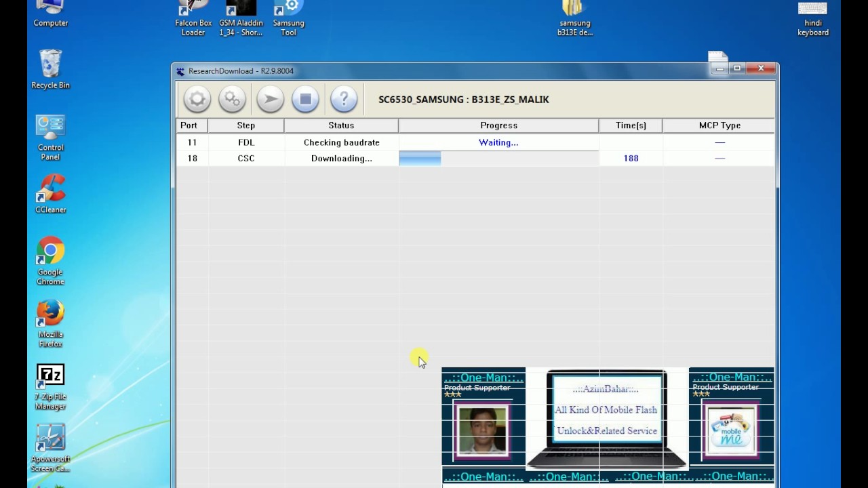
Task: Open 7-Zip File Manager shortcut
Action: tap(51, 387)
